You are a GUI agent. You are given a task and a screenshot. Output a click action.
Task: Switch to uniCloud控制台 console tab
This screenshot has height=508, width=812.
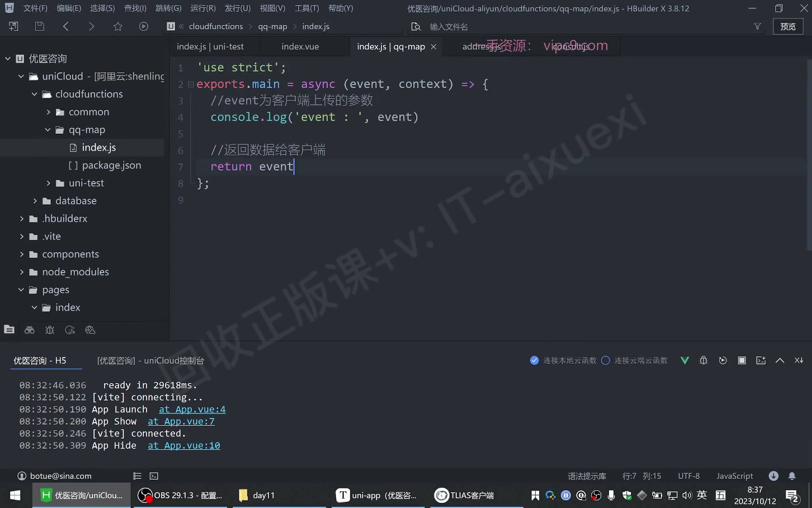click(151, 360)
